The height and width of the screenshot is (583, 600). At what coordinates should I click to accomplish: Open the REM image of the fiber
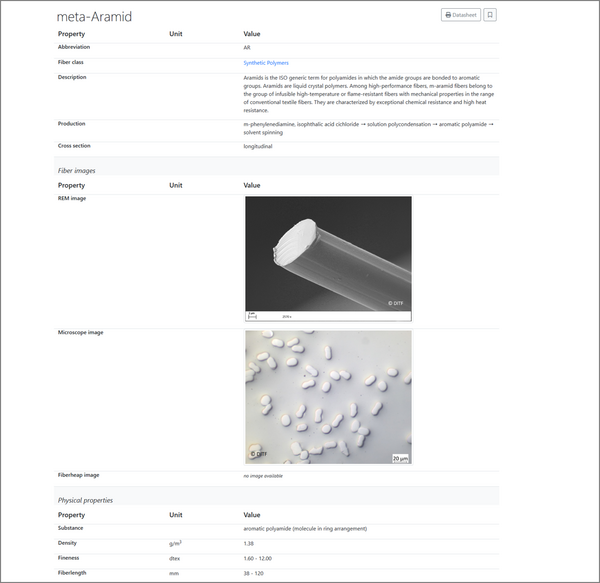(x=328, y=259)
